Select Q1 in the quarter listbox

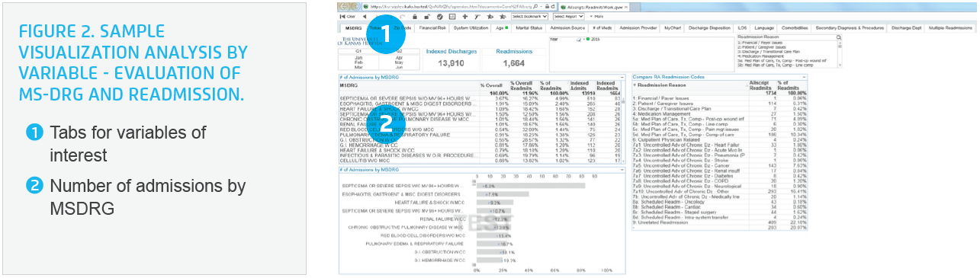358,50
